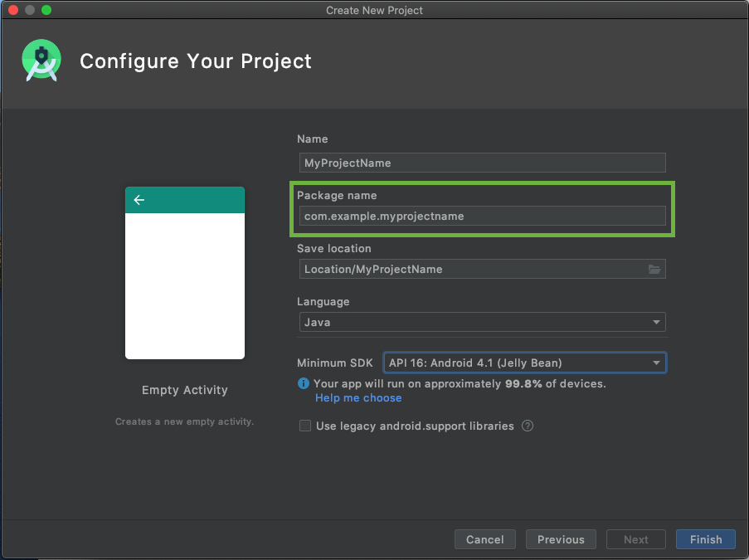Expand the Language dropdown arrow

tap(656, 322)
